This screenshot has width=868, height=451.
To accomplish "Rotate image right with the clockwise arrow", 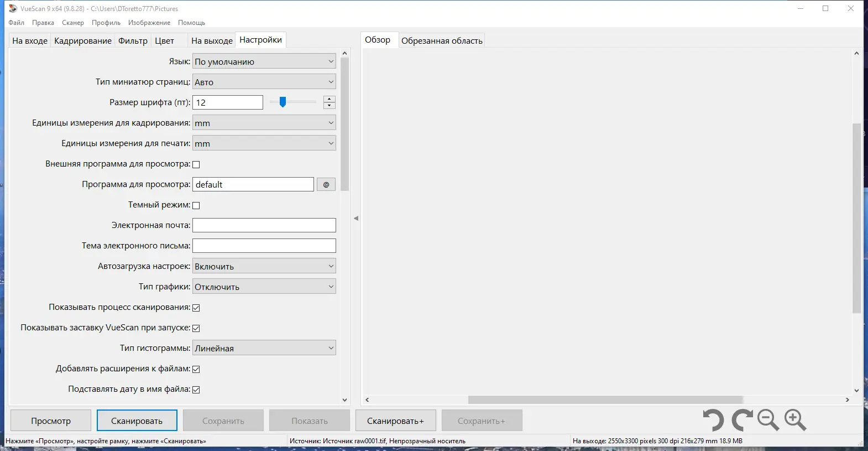I will [742, 420].
